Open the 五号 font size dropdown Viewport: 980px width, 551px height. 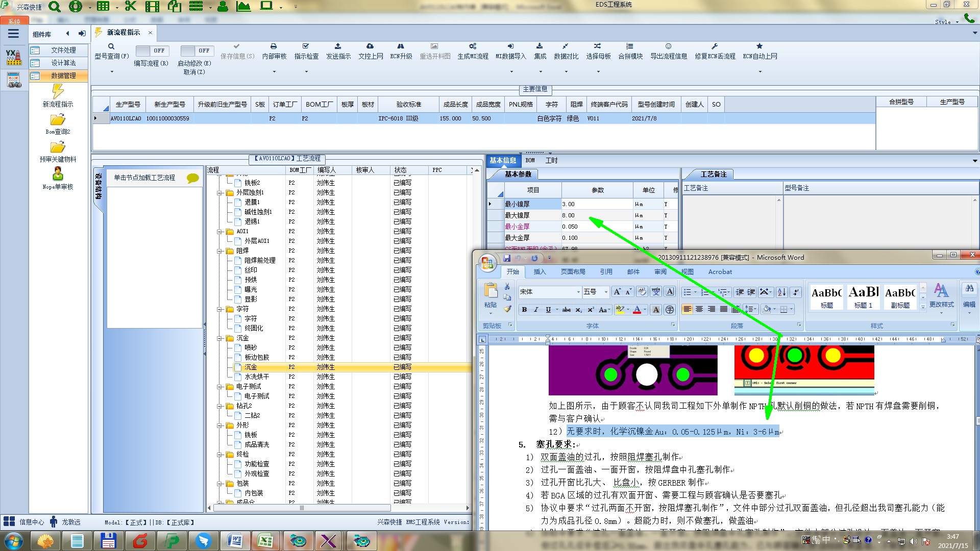click(606, 292)
